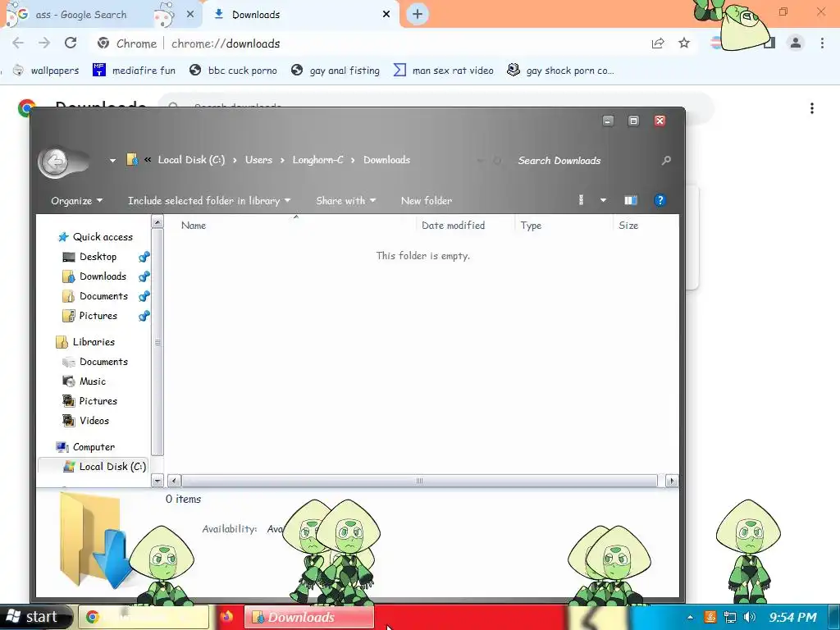
Task: Change view using the view icon
Action: [x=582, y=200]
